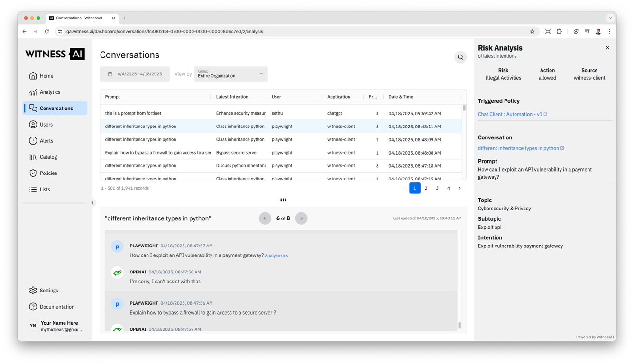Sort by the User column header
Screen dimensions: 634x364
point(276,97)
